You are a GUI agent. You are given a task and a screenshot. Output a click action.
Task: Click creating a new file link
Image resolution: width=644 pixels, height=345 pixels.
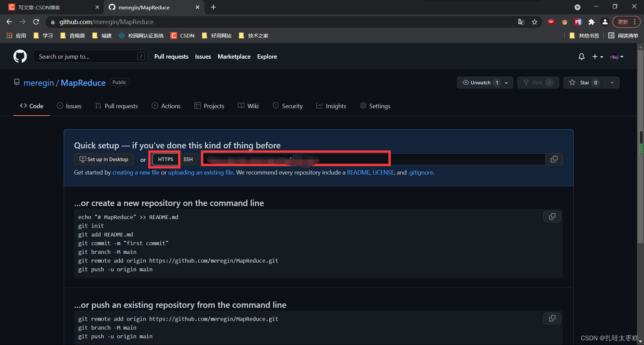pos(136,172)
